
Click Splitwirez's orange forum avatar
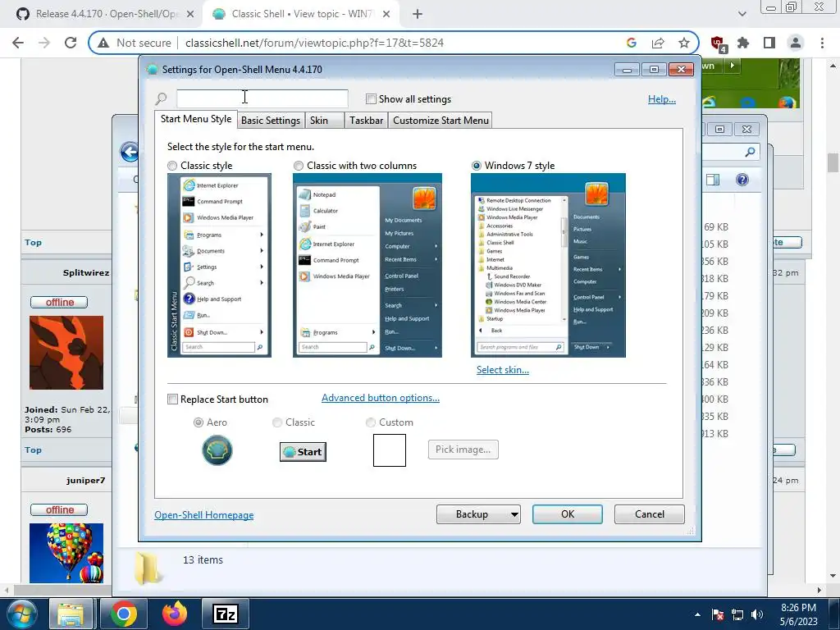pos(66,353)
